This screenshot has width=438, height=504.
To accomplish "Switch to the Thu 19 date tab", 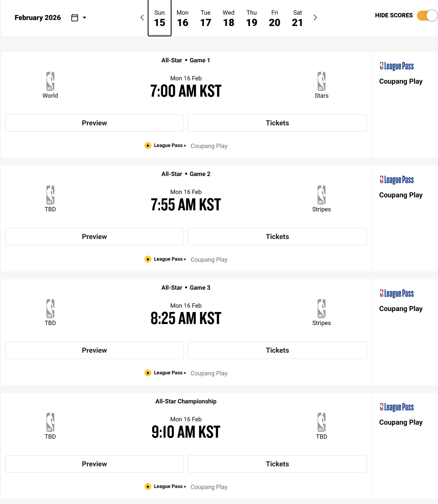I will [x=252, y=18].
